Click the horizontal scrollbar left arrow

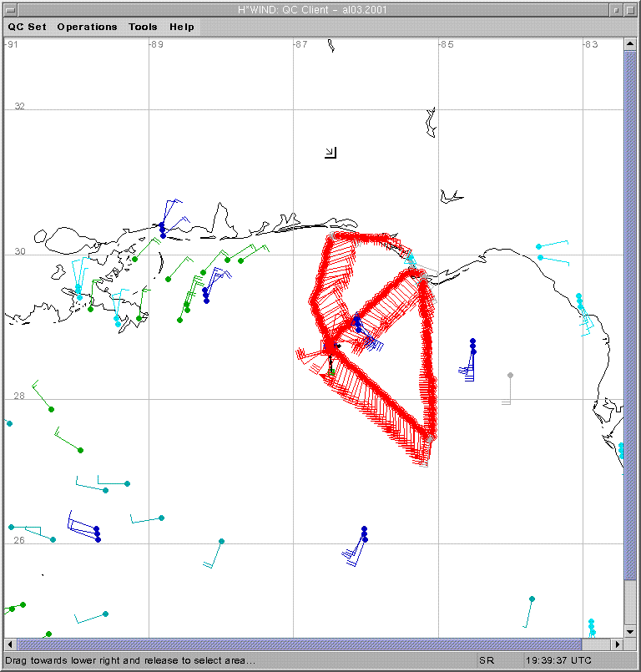click(x=10, y=644)
